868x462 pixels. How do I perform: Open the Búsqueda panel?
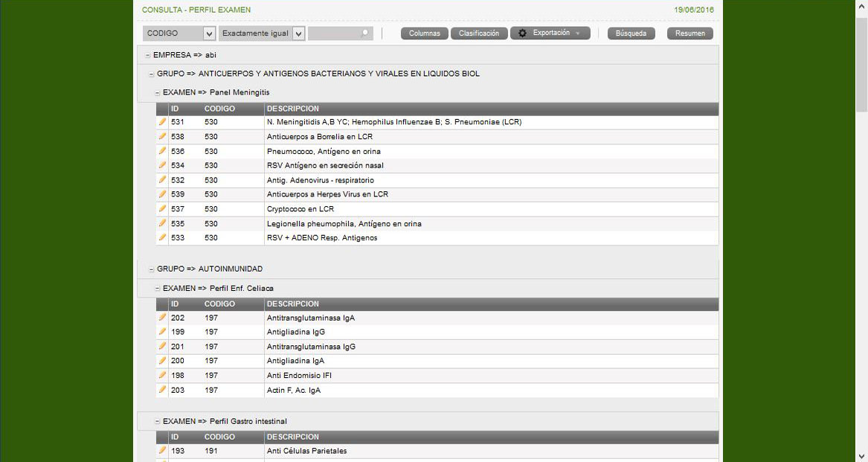click(x=631, y=33)
